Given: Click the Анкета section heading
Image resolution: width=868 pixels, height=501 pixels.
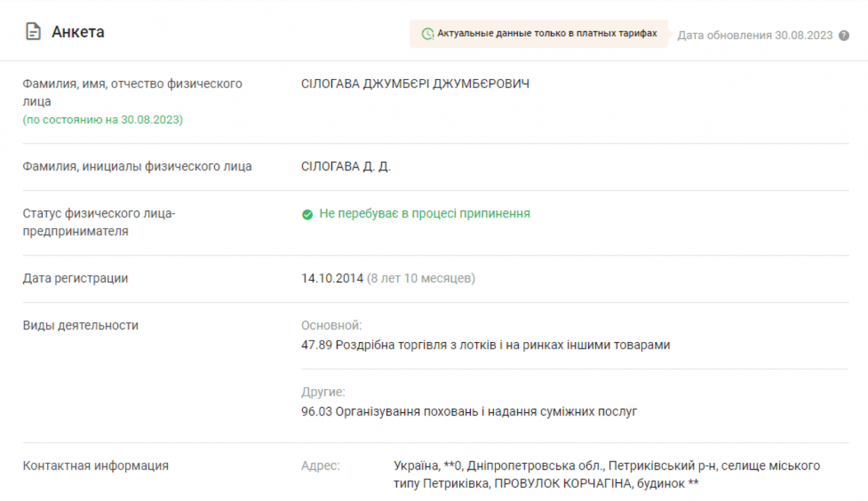Looking at the screenshot, I should [x=78, y=32].
